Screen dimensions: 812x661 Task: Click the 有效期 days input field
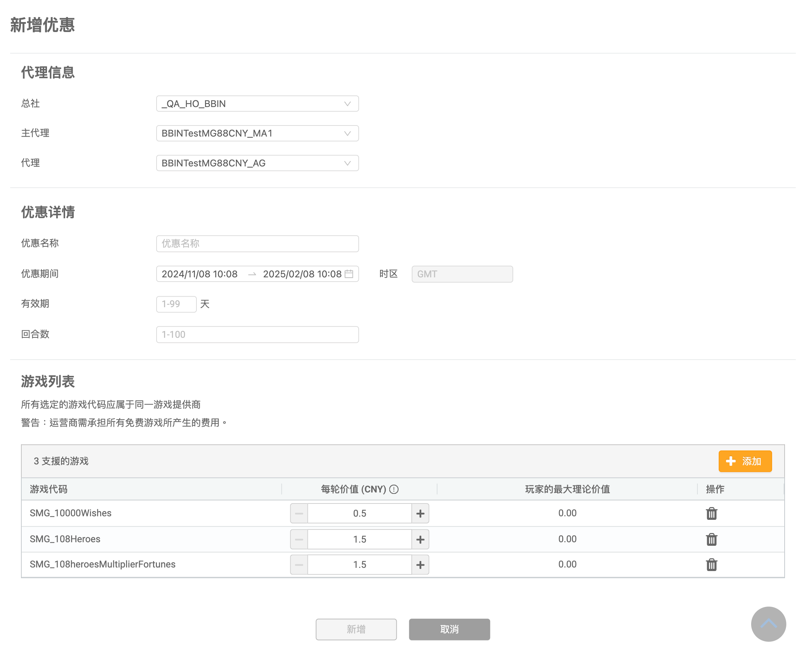point(176,304)
